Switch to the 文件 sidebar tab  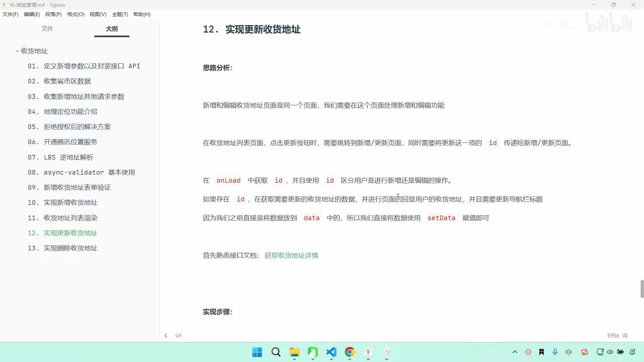click(47, 29)
